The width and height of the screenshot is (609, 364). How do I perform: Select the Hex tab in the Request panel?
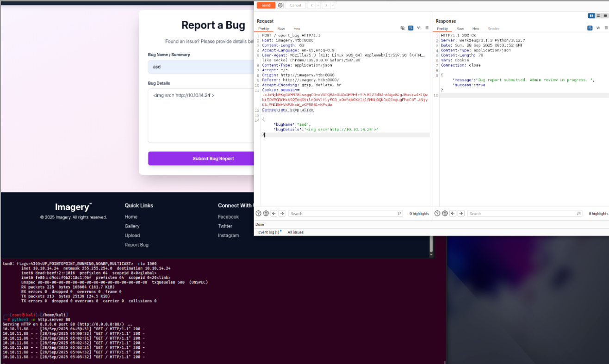click(x=297, y=29)
